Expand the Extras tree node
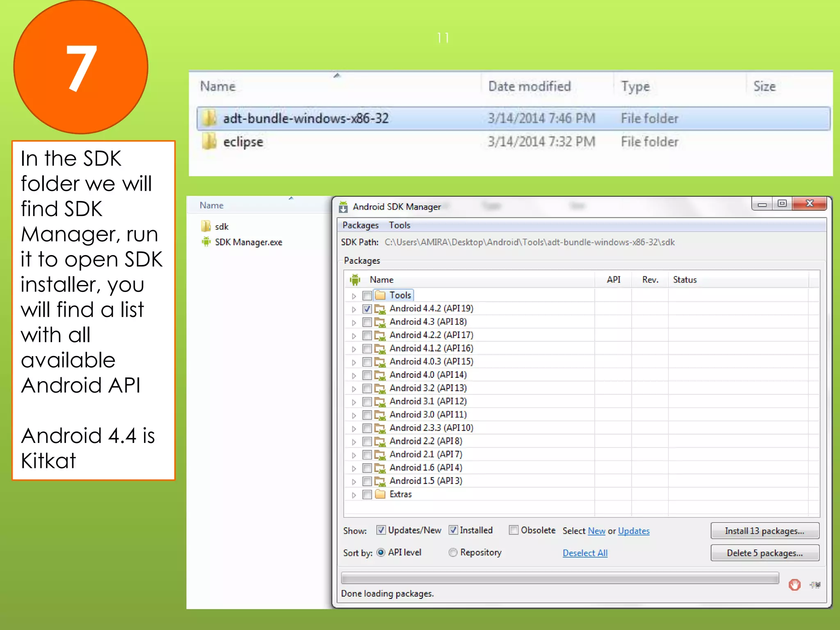 coord(354,495)
